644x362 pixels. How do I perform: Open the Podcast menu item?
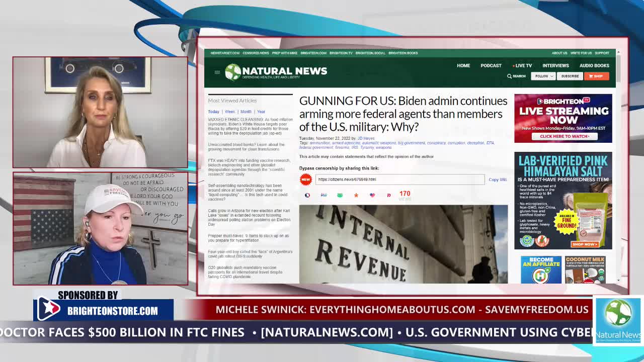(x=491, y=65)
